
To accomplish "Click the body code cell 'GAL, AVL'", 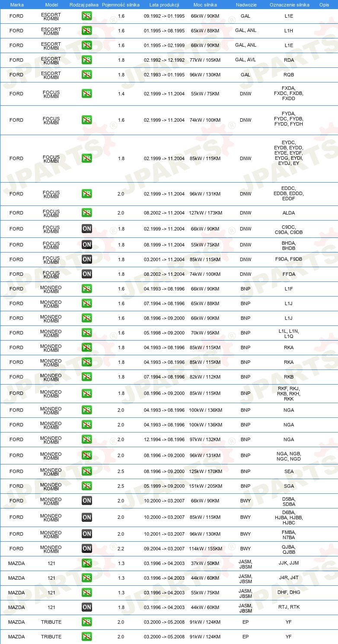I will point(246,60).
